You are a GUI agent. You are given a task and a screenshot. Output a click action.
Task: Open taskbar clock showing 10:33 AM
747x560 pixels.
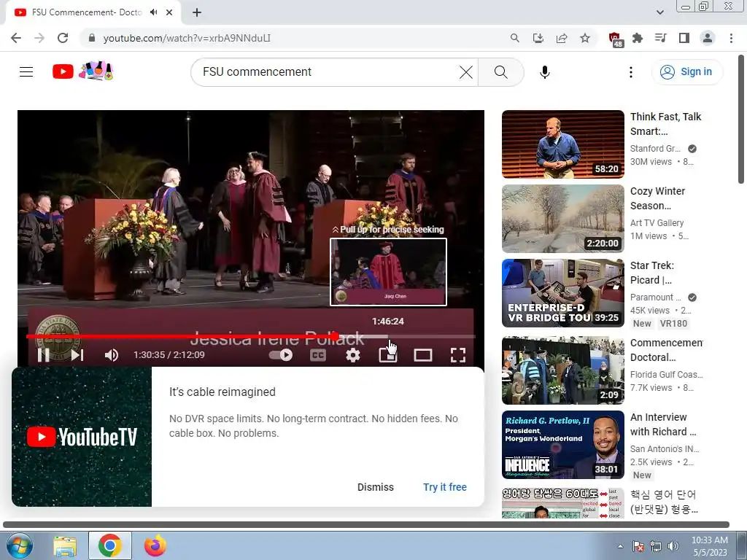[x=709, y=546]
